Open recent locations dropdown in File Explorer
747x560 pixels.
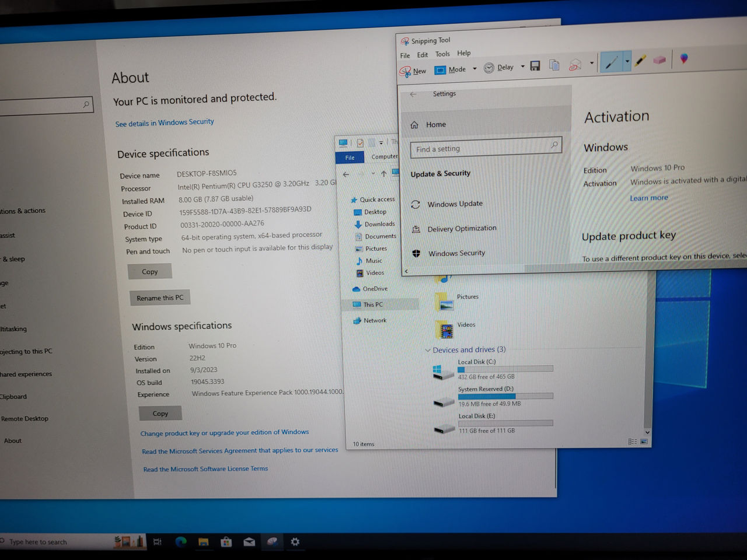[x=373, y=174]
